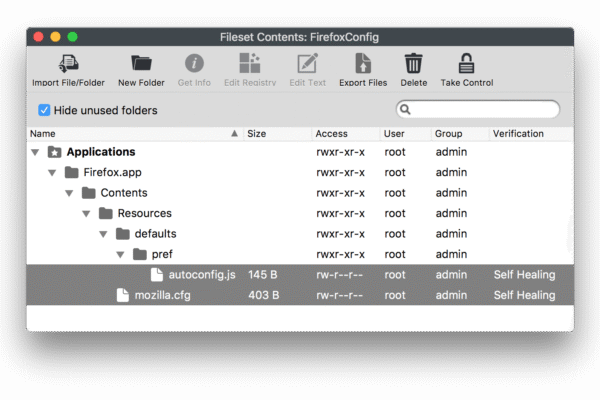Select the Applications folder row
Screen dimensions: 600x400
tap(300, 152)
